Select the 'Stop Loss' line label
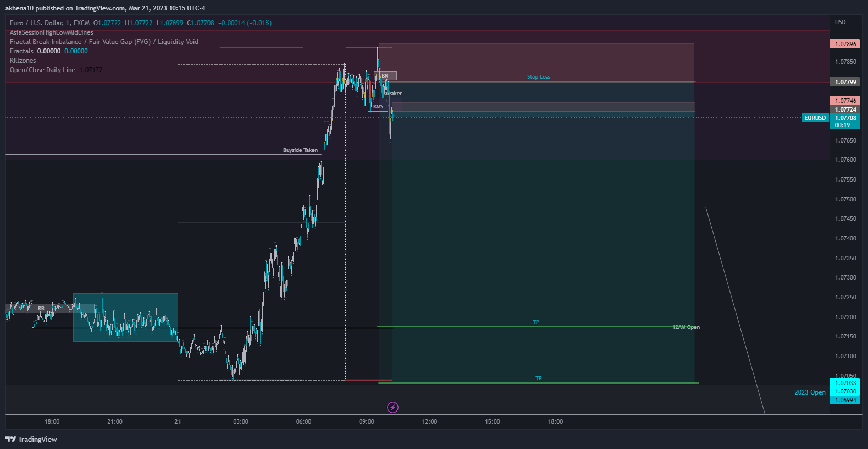 point(539,77)
